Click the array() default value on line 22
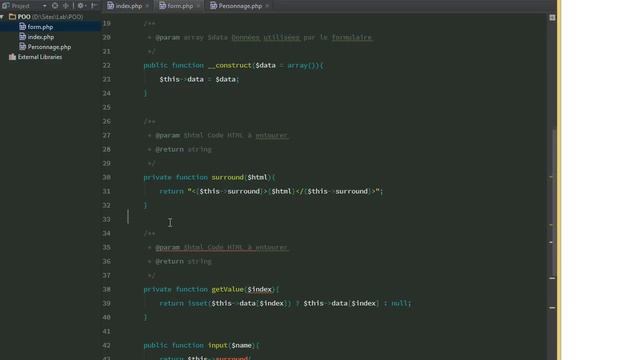Screen dimensions: 640x360 tap(302, 65)
